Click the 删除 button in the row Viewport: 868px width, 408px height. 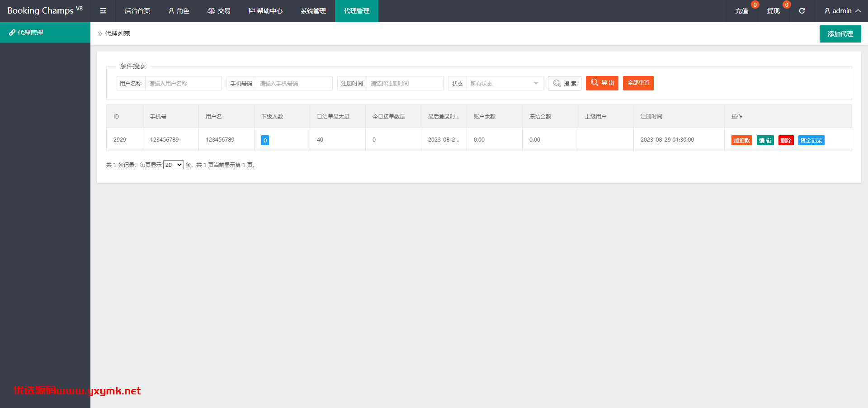[786, 140]
